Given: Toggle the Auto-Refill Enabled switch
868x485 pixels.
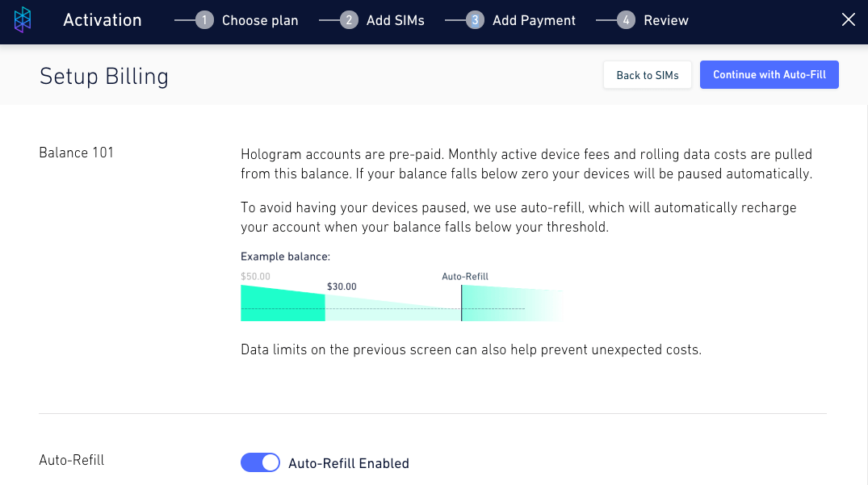Looking at the screenshot, I should coord(260,463).
